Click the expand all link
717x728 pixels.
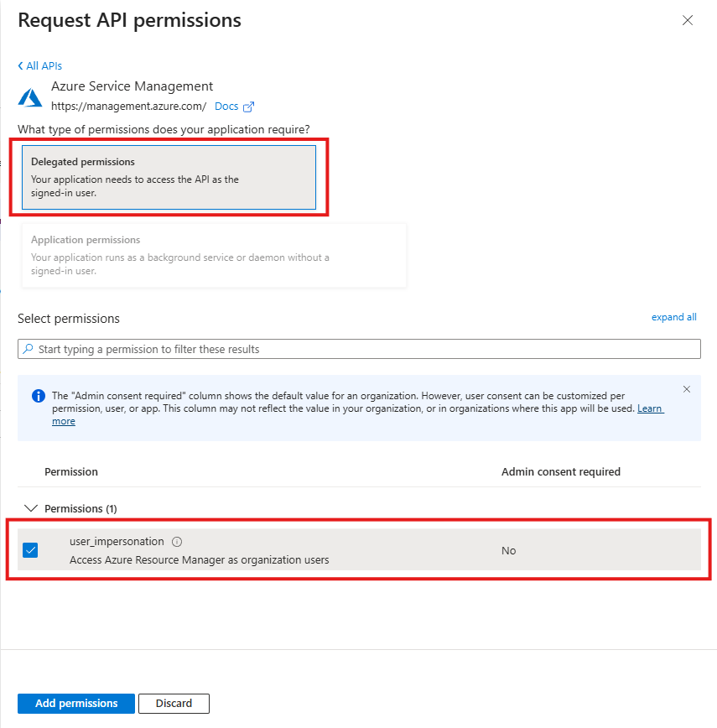(x=673, y=317)
